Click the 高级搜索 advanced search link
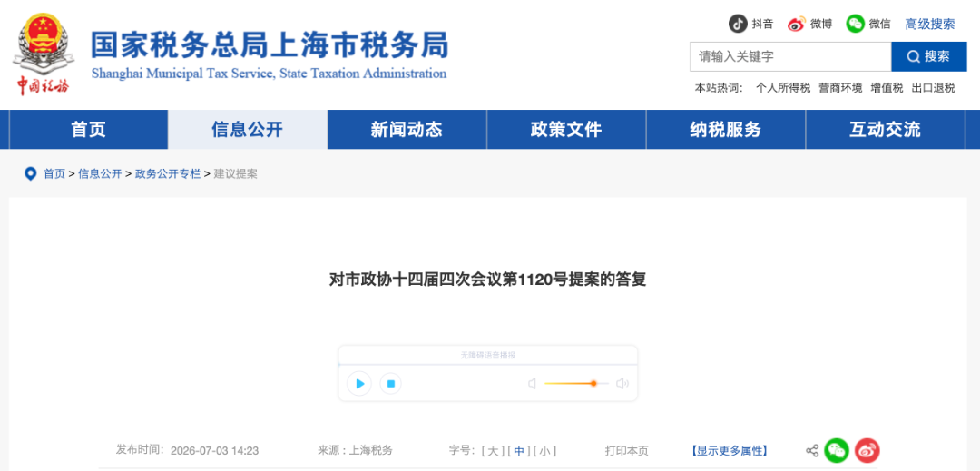This screenshot has height=471, width=980. coord(929,25)
